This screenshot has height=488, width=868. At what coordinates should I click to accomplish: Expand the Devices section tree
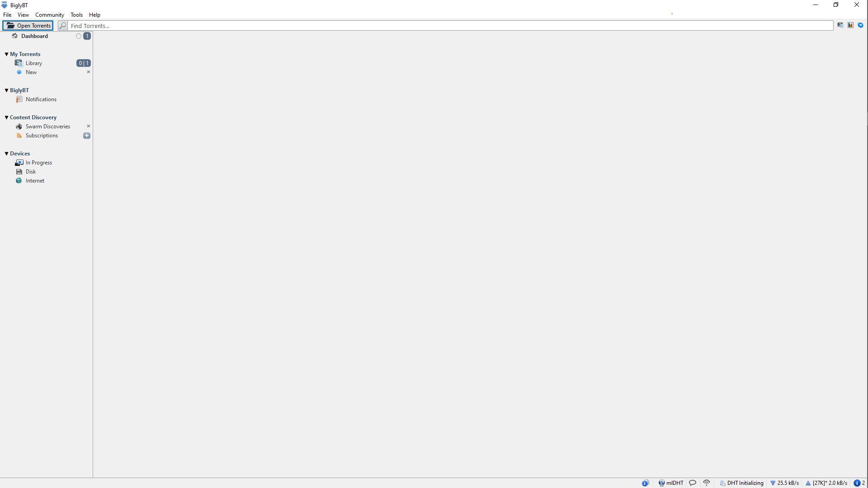[x=6, y=153]
